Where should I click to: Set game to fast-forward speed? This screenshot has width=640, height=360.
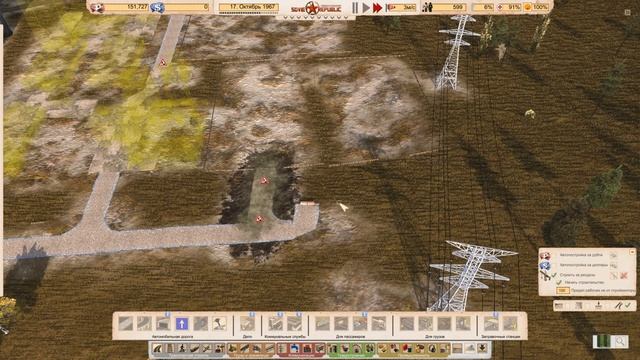378,7
